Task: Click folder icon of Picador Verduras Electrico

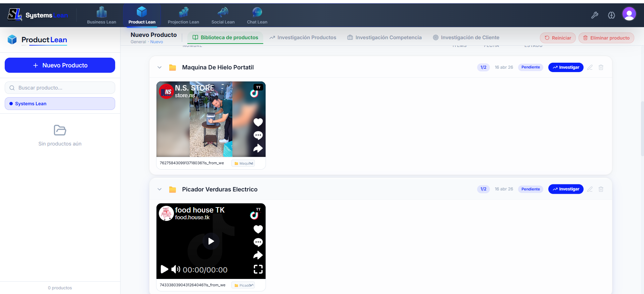Action: pos(173,189)
